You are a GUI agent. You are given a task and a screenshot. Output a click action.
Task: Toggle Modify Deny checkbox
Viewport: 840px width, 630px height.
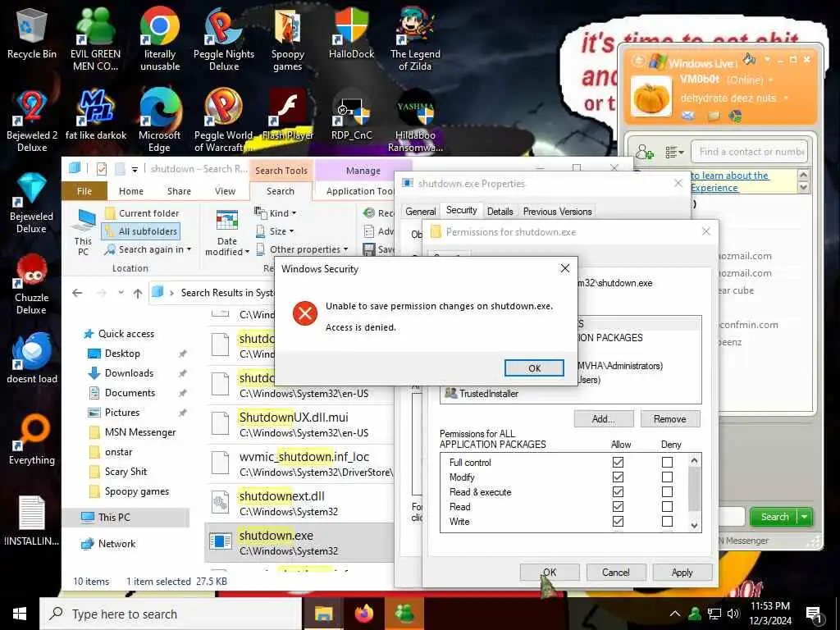[x=667, y=477]
